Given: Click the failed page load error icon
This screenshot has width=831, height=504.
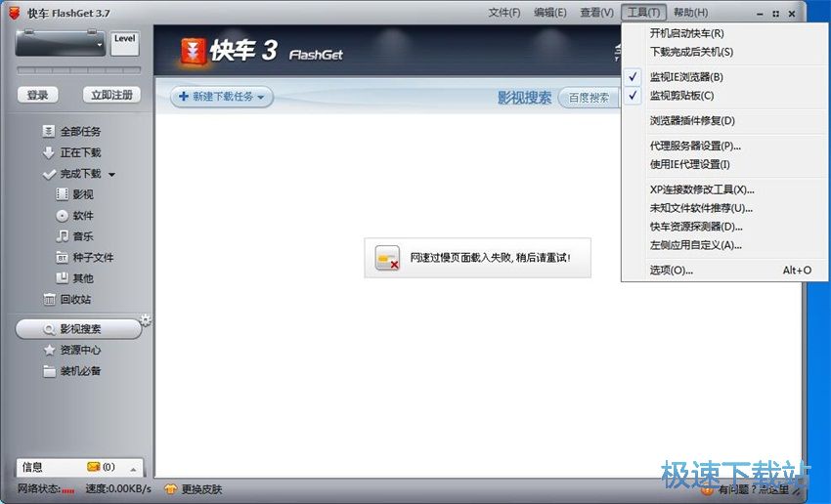Looking at the screenshot, I should [x=387, y=259].
